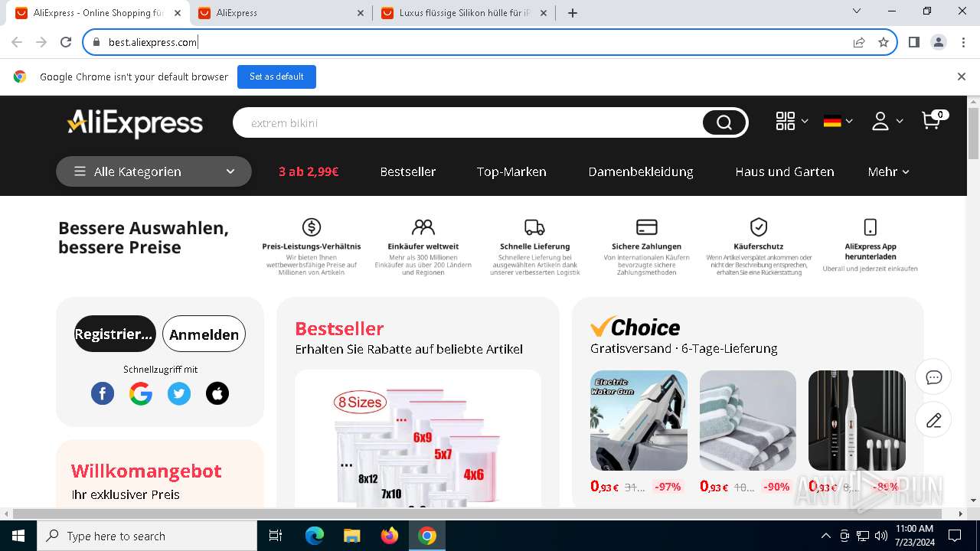
Task: Open the striped towels product thumbnail
Action: click(748, 420)
